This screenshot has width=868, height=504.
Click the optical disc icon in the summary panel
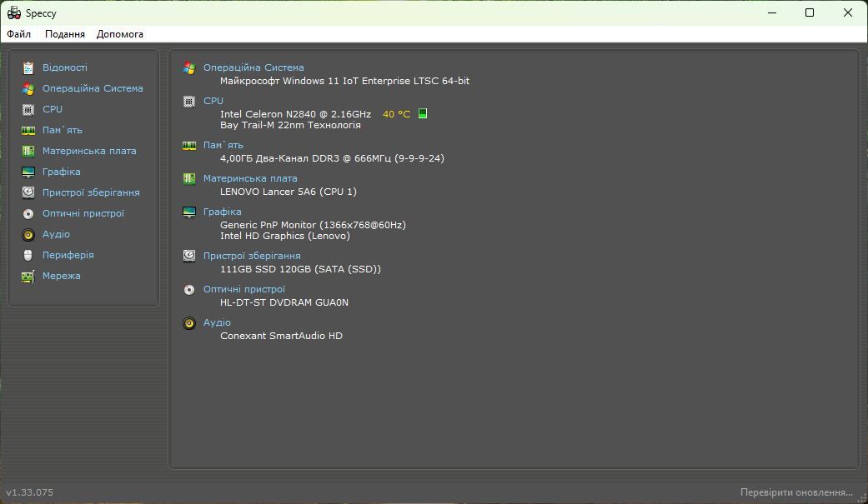[189, 290]
